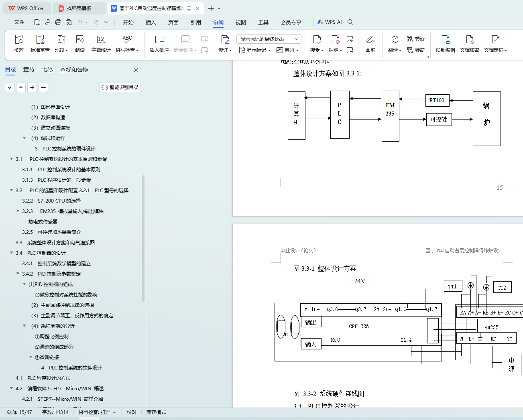Viewport: 523px width, 420px height.
Task: Open the 显示标记的最终状态 dropdown
Action: point(269,39)
